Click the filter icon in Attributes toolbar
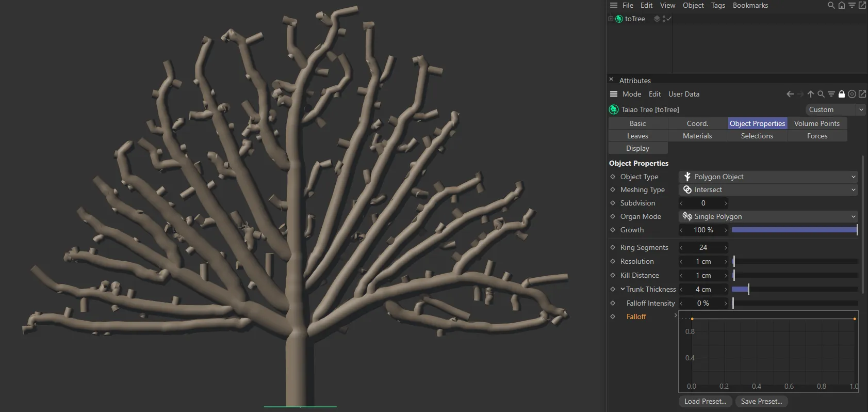The image size is (868, 412). 831,94
